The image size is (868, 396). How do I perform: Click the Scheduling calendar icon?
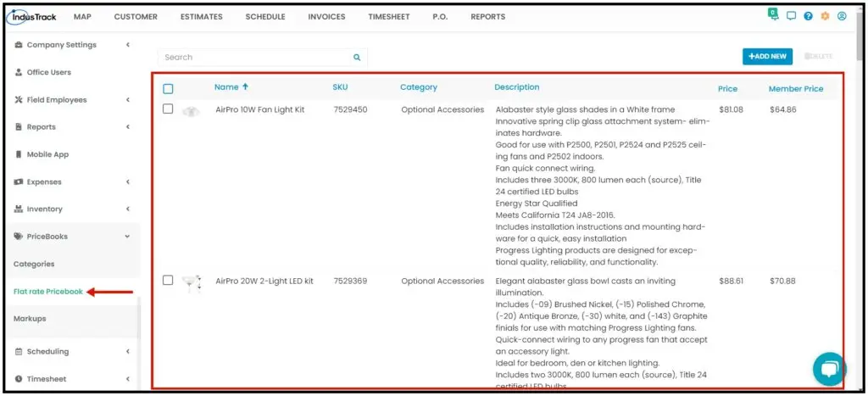point(19,352)
